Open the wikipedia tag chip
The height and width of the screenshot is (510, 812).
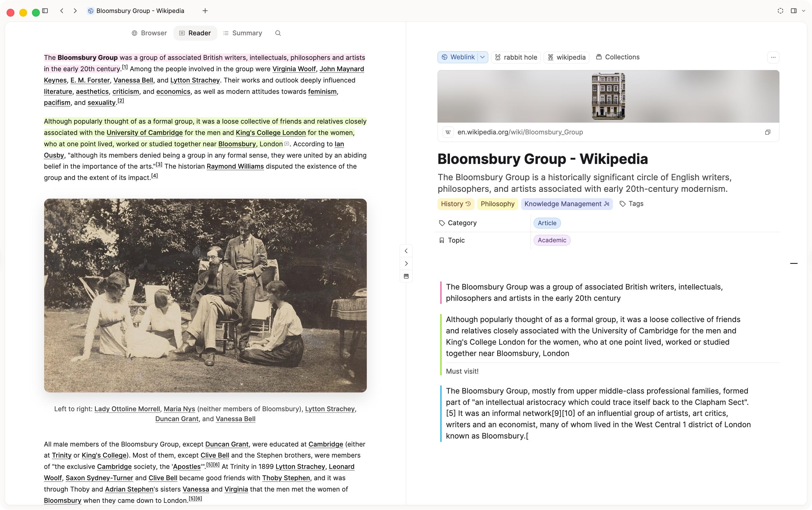[x=566, y=57]
